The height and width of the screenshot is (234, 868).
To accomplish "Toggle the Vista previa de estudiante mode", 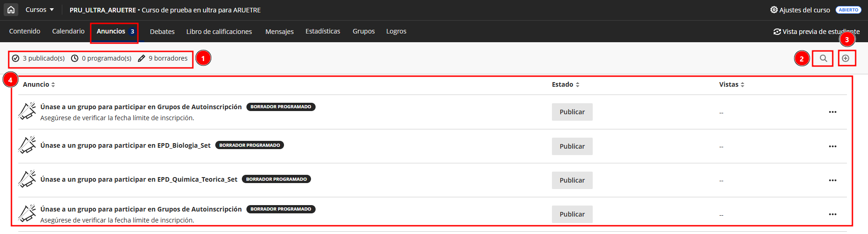I will pos(816,32).
